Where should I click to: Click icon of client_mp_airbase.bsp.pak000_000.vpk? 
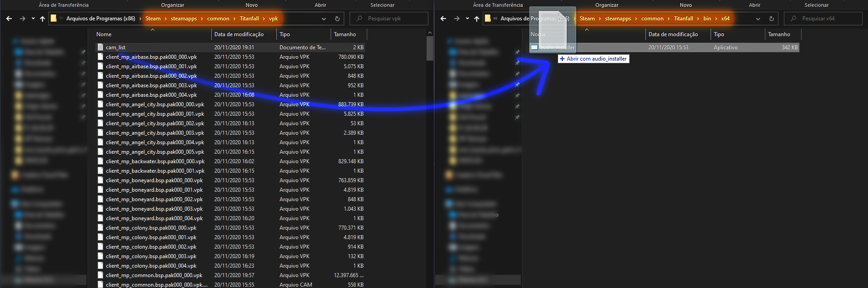100,57
